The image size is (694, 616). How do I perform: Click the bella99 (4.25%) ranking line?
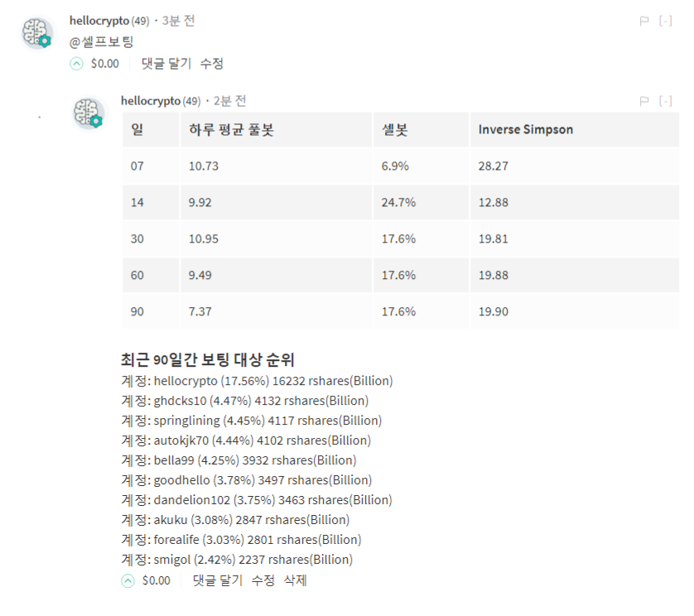pyautogui.click(x=239, y=460)
